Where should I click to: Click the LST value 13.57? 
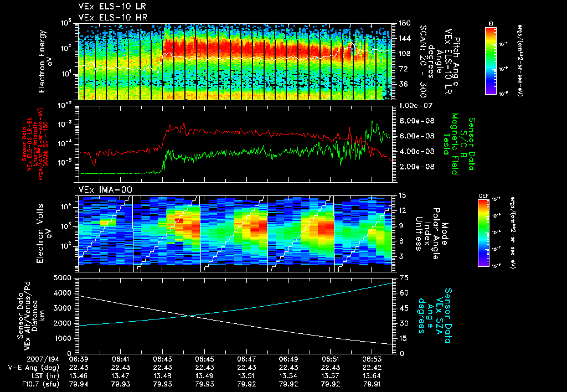pos(330,376)
